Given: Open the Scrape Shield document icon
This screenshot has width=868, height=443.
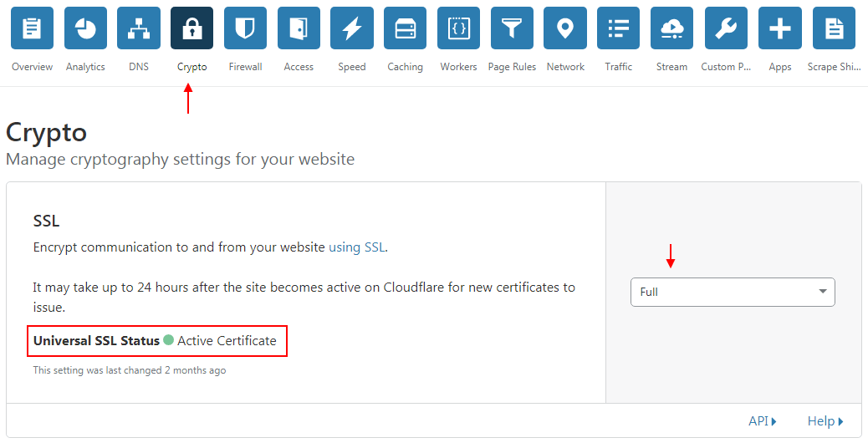Looking at the screenshot, I should coord(834,28).
